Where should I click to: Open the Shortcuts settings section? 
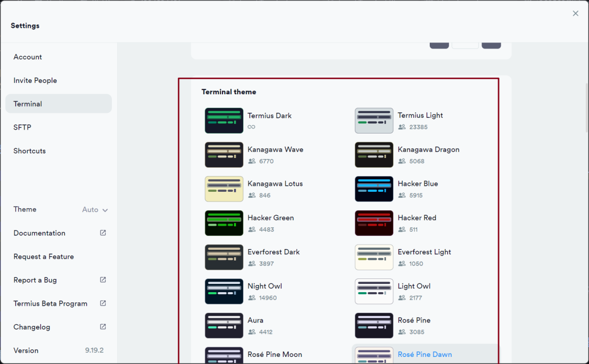pos(58,151)
